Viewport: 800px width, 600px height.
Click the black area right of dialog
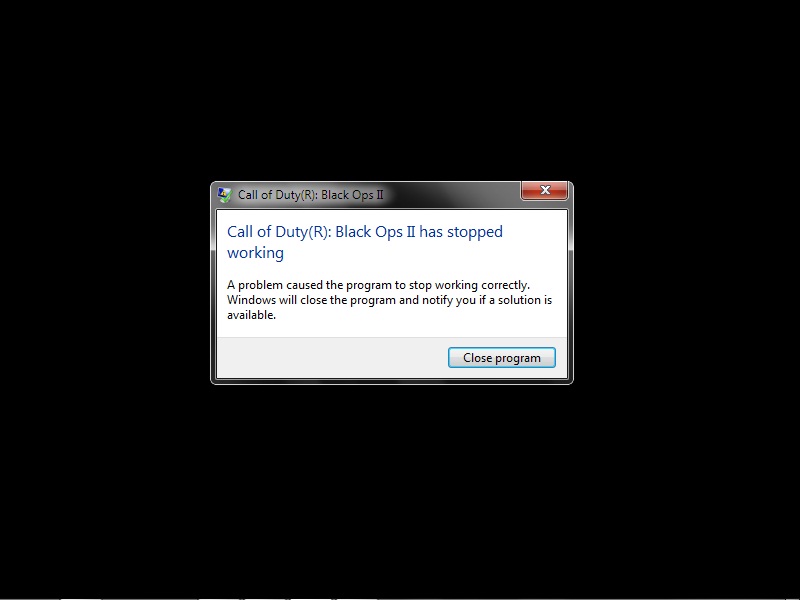686,283
